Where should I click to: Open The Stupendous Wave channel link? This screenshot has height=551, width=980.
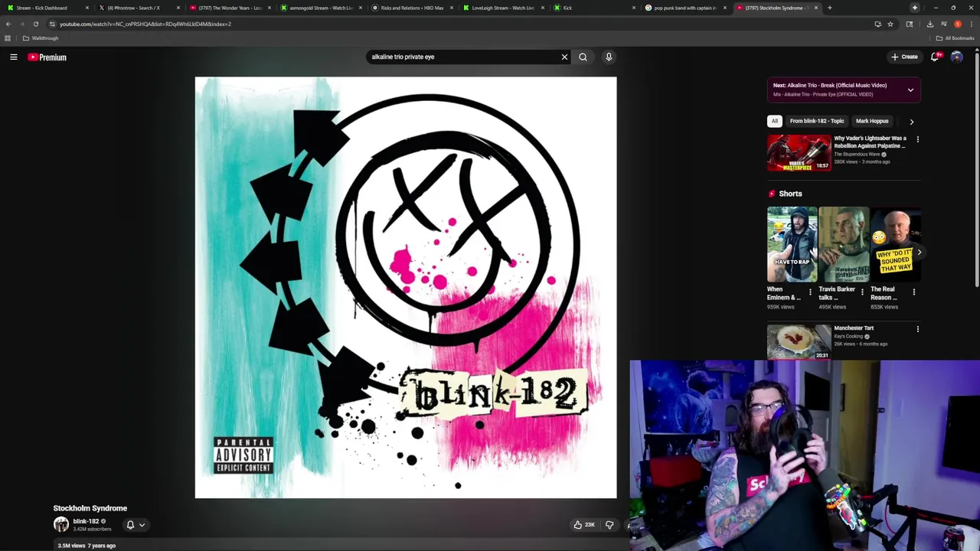[x=857, y=155]
